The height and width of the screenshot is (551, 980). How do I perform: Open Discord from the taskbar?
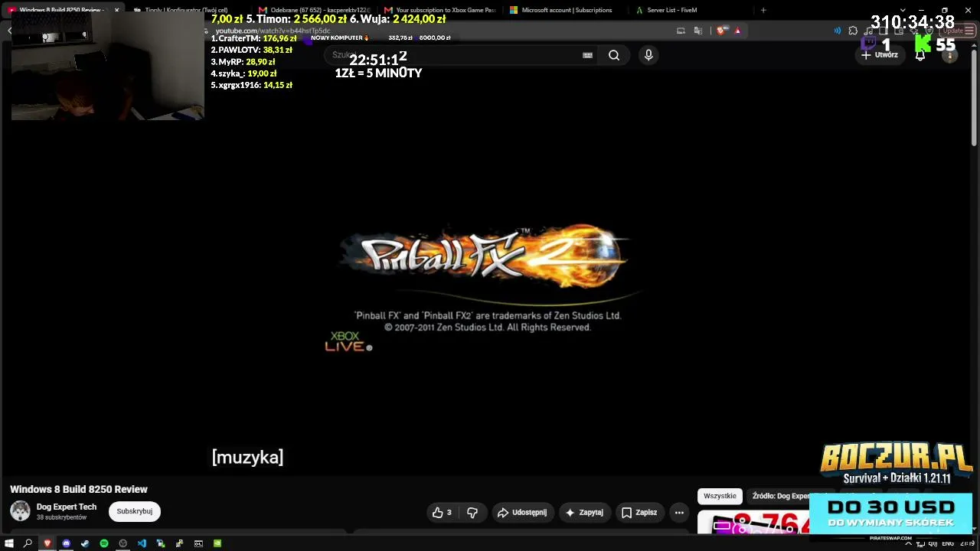66,543
